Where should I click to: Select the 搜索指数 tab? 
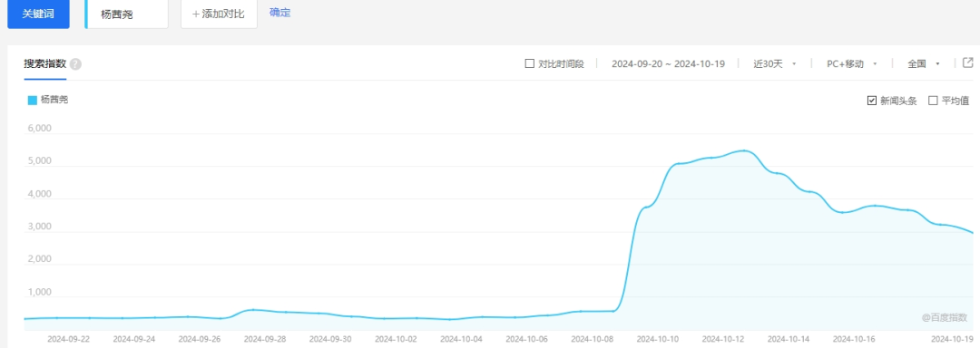45,64
